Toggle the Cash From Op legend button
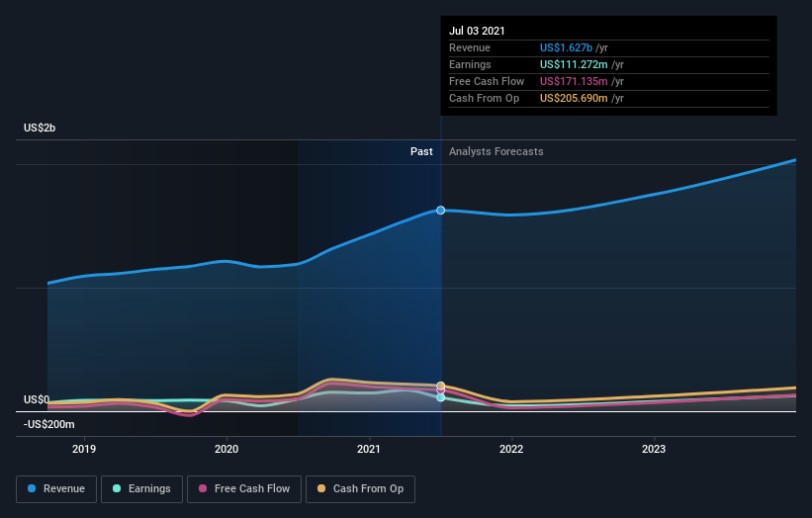812x518 pixels. [x=360, y=489]
